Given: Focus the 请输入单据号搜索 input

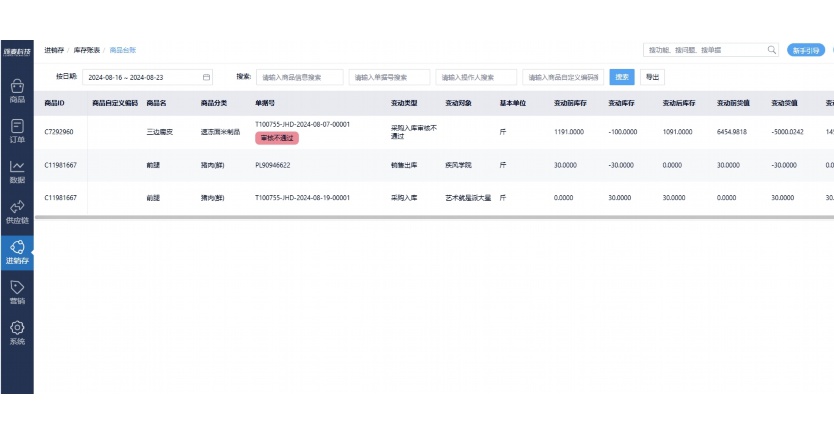Looking at the screenshot, I should point(389,77).
